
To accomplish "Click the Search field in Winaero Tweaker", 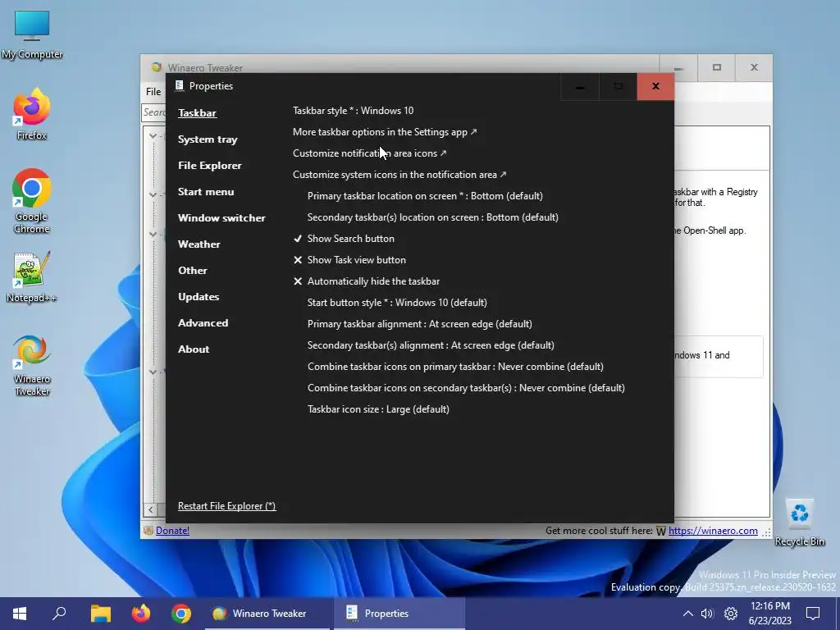I will (x=154, y=112).
